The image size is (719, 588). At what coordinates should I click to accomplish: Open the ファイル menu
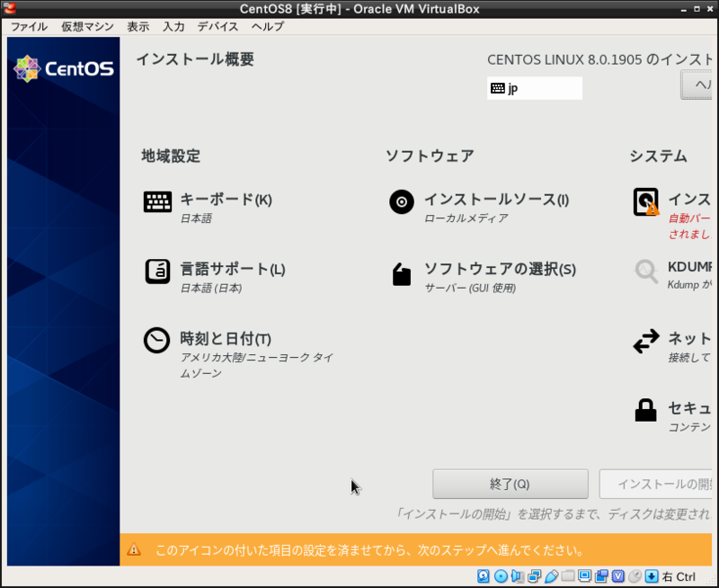tap(29, 27)
